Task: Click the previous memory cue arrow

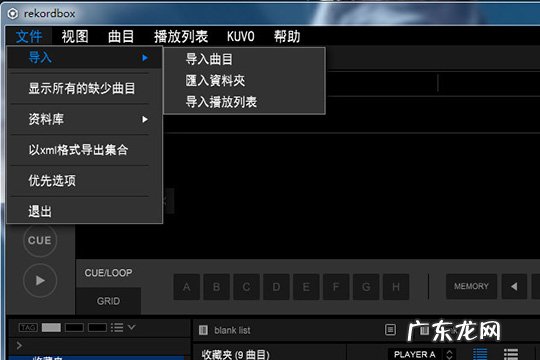Action: [514, 286]
